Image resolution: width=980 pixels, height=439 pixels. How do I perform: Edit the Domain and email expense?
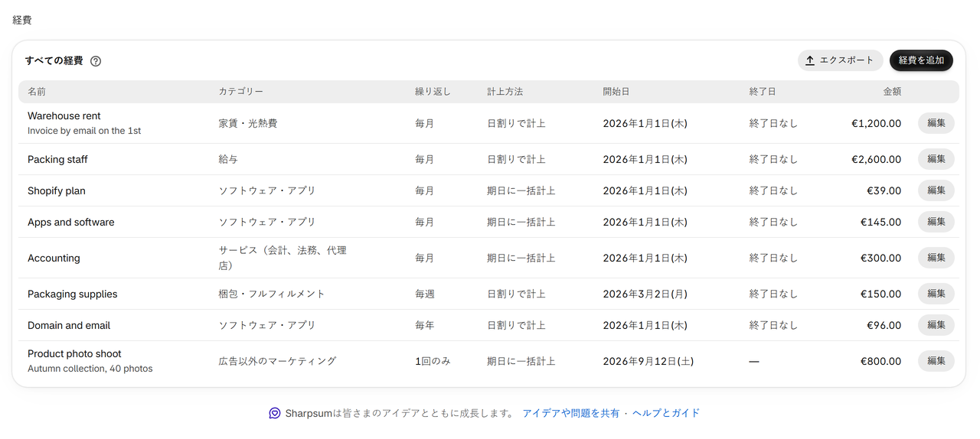pos(936,325)
